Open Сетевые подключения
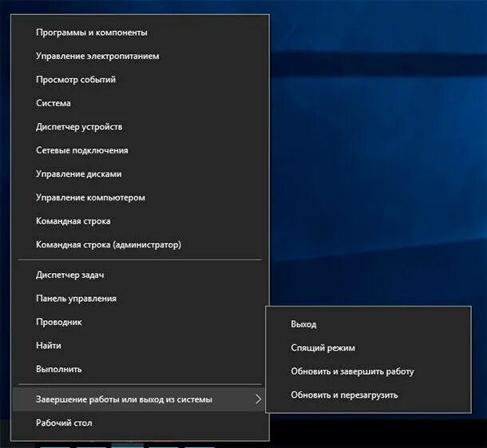This screenshot has height=448, width=487. click(140, 151)
